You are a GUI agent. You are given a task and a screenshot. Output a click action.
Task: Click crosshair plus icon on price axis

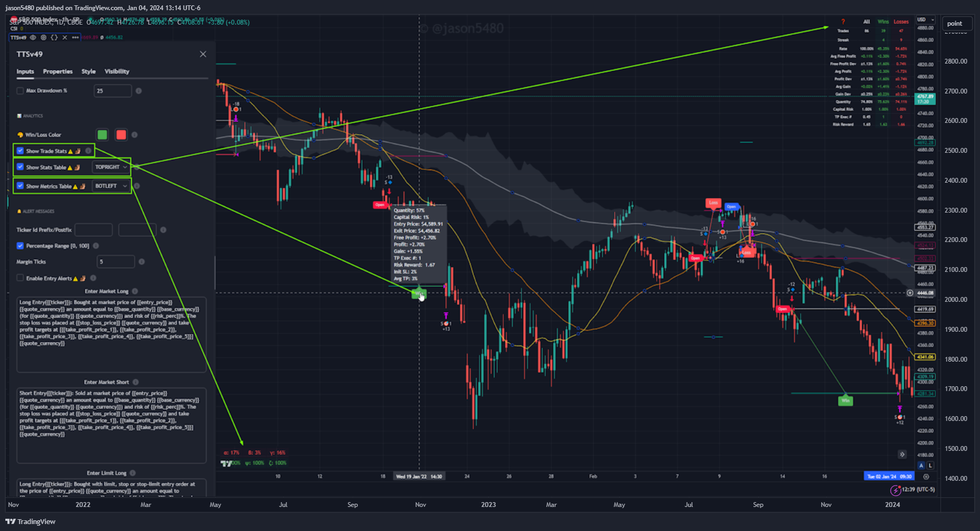pos(910,293)
